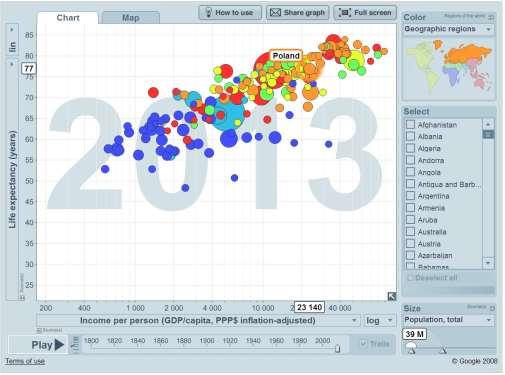This screenshot has height=375, width=505.
Task: Toggle the Trails checkbox
Action: 364,344
